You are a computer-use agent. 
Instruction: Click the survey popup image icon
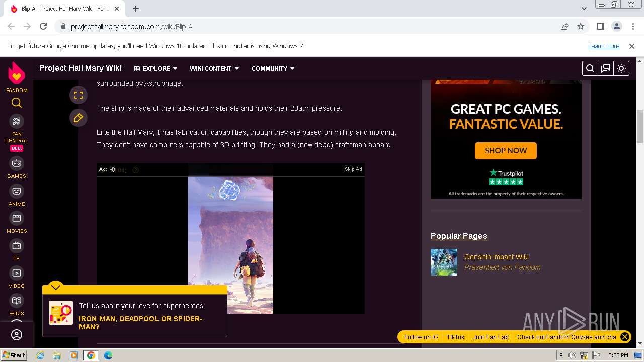point(61,313)
